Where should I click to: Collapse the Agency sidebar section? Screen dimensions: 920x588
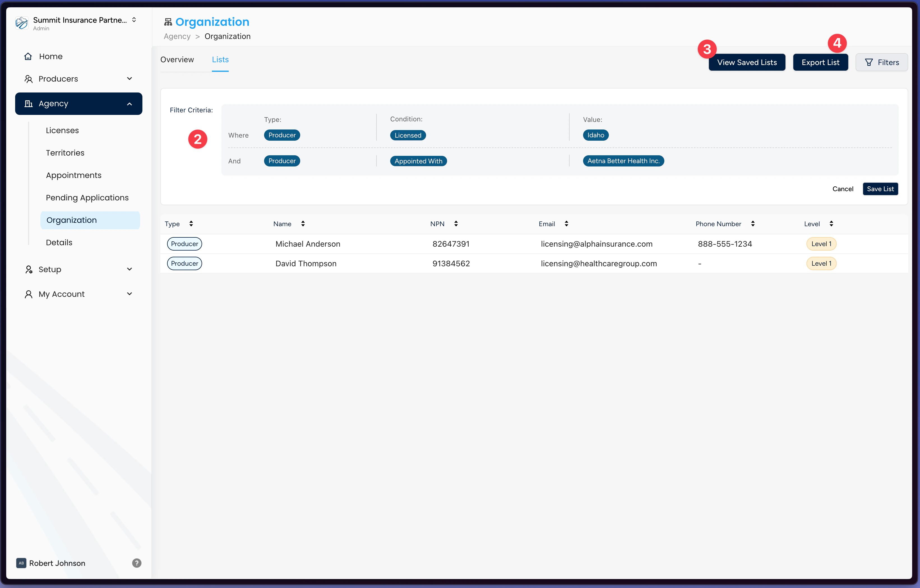click(130, 104)
